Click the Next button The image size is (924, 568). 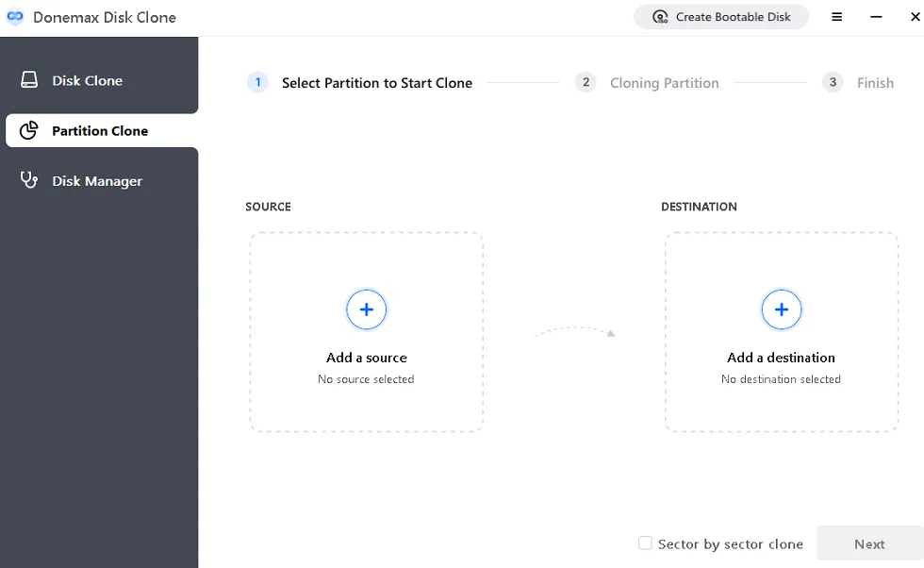(868, 544)
